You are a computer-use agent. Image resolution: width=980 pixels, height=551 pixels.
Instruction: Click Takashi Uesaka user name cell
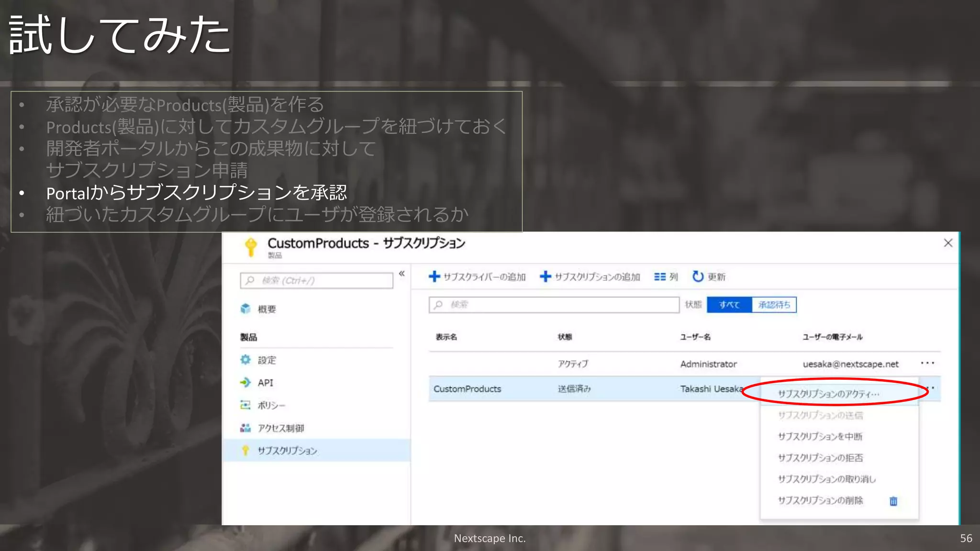712,389
